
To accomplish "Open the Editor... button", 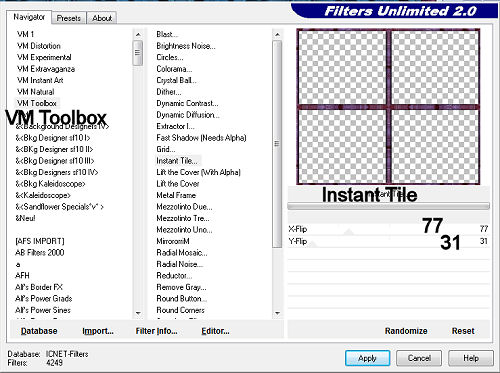I will coord(215,331).
